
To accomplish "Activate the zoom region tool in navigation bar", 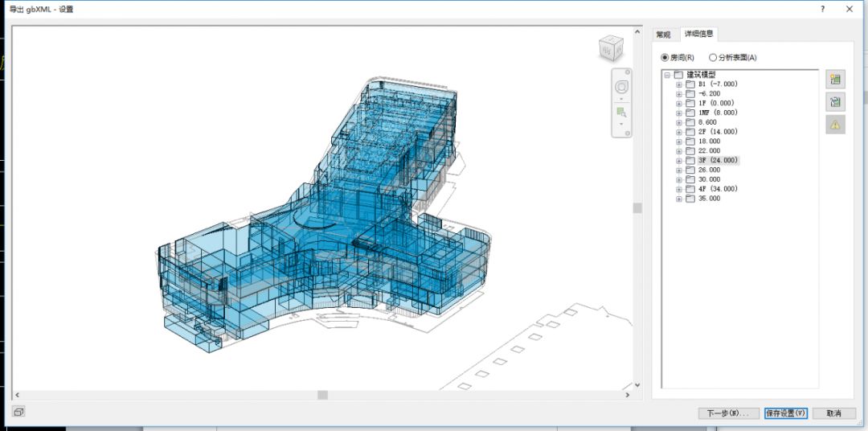I will tap(621, 113).
